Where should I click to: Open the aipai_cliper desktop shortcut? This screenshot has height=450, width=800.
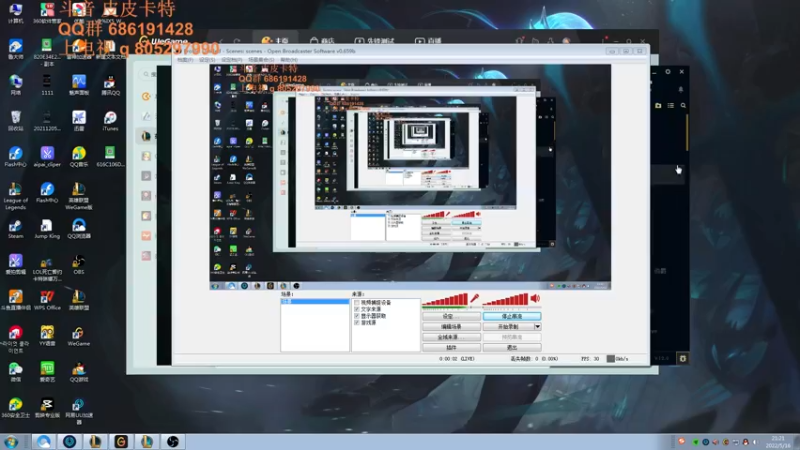47,157
